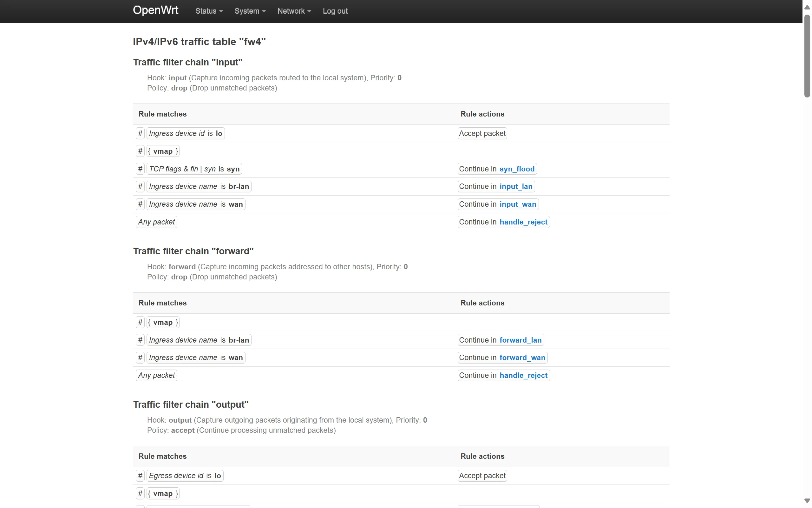This screenshot has height=508, width=812.
Task: Follow the input_wan chain link
Action: (x=518, y=204)
